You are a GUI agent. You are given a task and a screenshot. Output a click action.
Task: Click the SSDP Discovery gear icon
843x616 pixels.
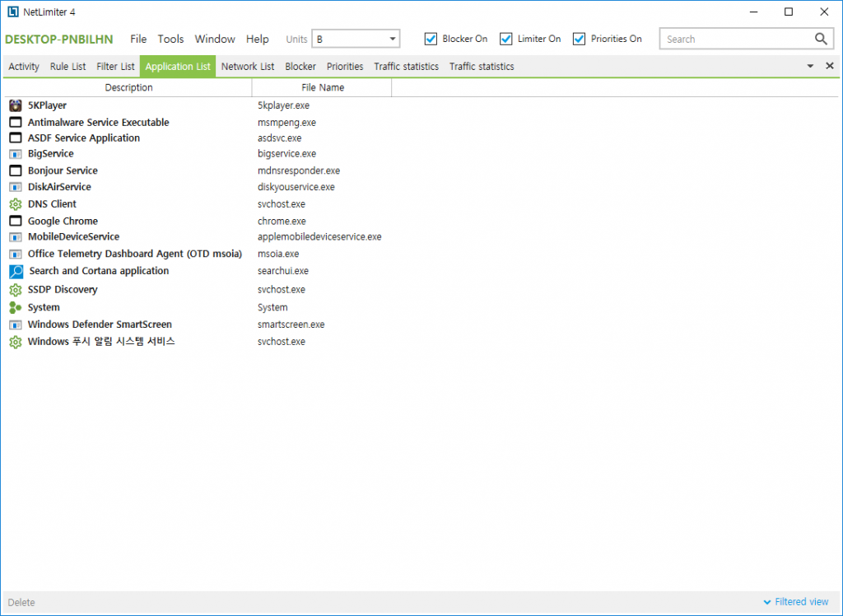(16, 290)
